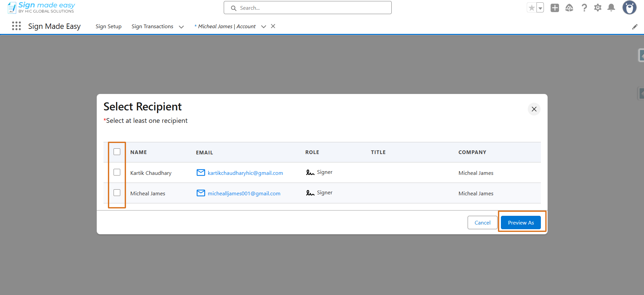Open the Sign Transactions tab
Viewport: 644px width, 295px height.
click(153, 27)
